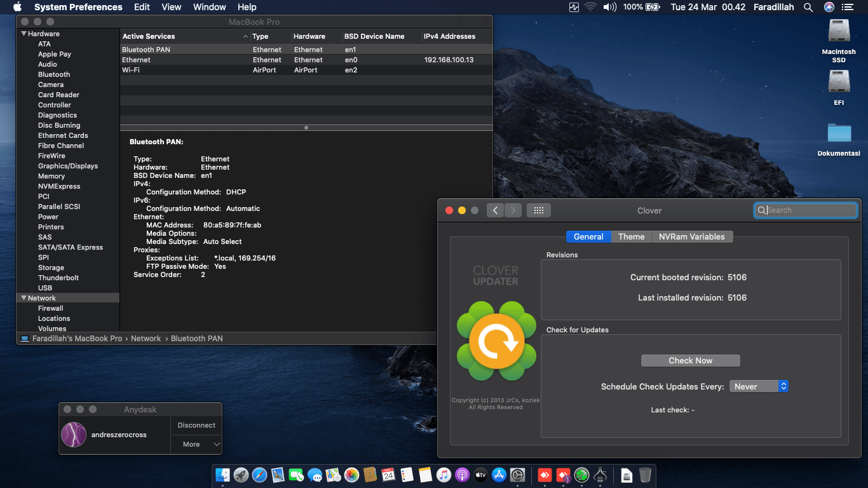Image resolution: width=868 pixels, height=488 pixels.
Task: Focus the Clover window search field
Action: point(806,210)
